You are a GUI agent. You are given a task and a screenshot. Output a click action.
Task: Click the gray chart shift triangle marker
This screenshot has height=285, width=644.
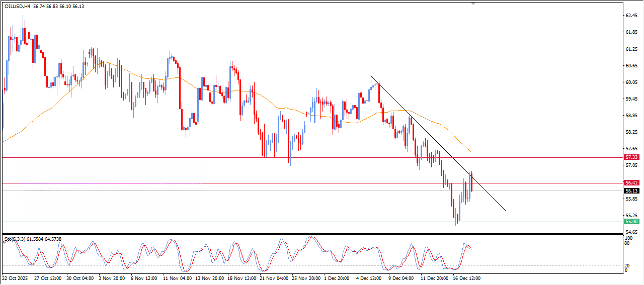tap(473, 3)
